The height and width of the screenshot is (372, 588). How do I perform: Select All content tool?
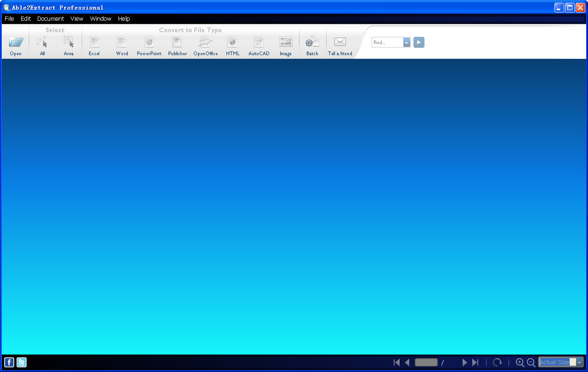(x=42, y=42)
